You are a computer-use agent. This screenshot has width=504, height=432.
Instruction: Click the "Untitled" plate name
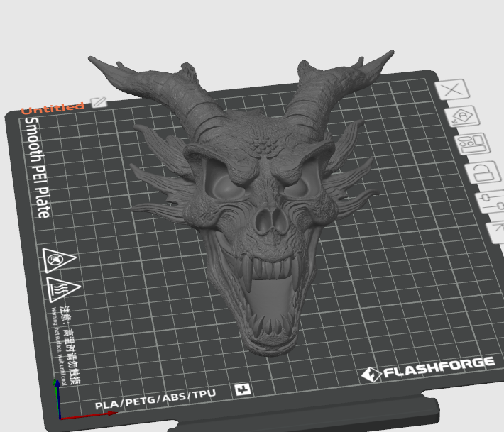pos(53,109)
